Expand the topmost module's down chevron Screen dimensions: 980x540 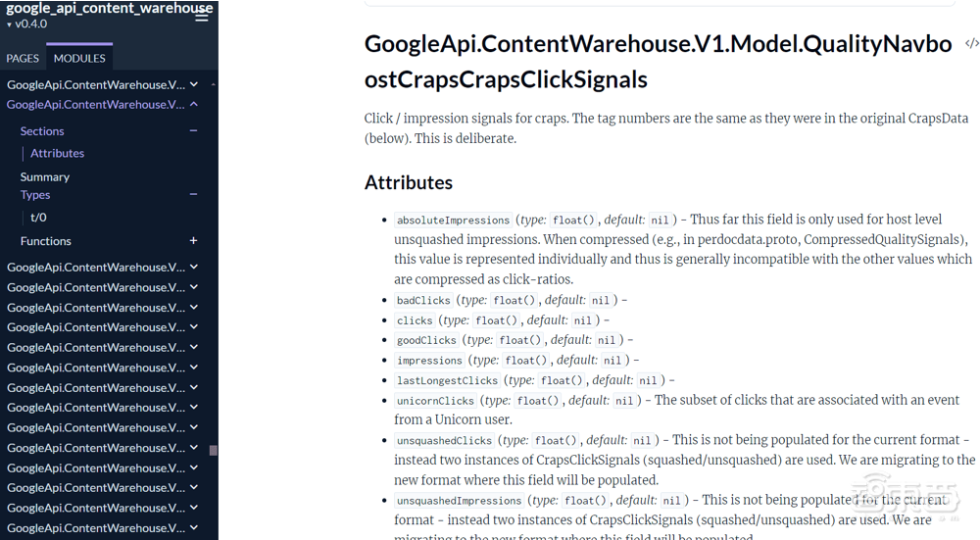[194, 85]
